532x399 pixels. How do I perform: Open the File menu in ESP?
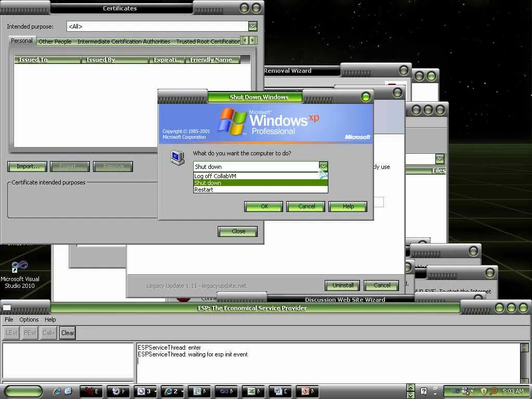[9, 320]
